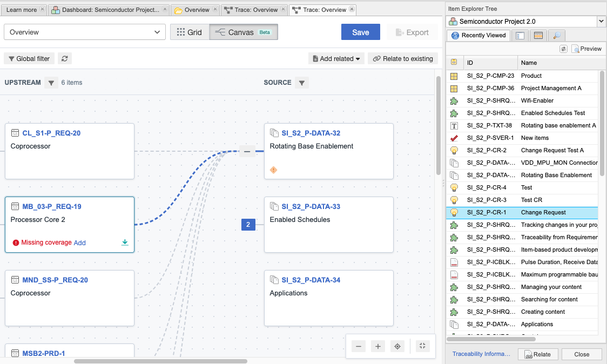The height and width of the screenshot is (364, 607).
Task: Sort by the ID column header
Action: [490, 62]
